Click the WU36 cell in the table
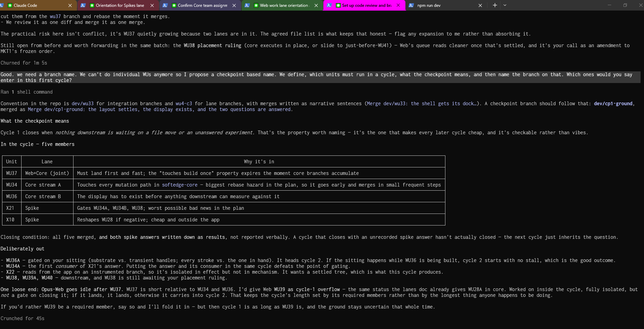Image resolution: width=644 pixels, height=329 pixels. click(x=11, y=196)
